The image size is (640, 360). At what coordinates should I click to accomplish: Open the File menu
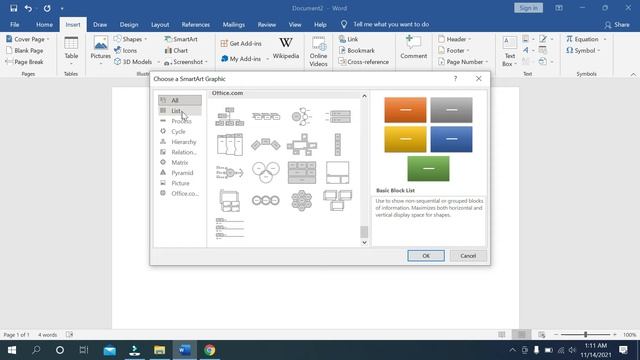15,24
